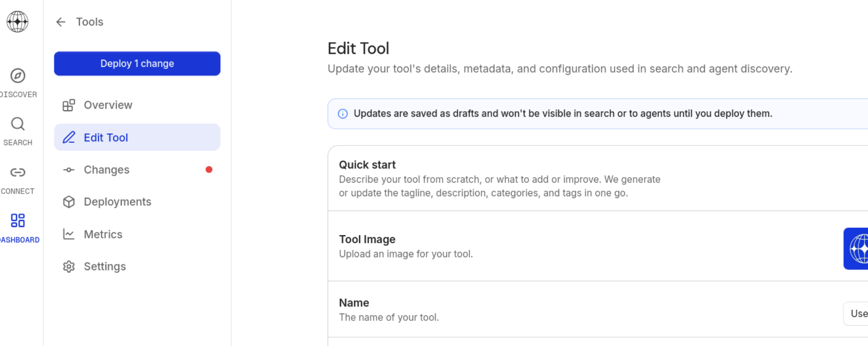Image resolution: width=868 pixels, height=346 pixels.
Task: Open Search via the magnifying glass icon
Action: pos(18,124)
